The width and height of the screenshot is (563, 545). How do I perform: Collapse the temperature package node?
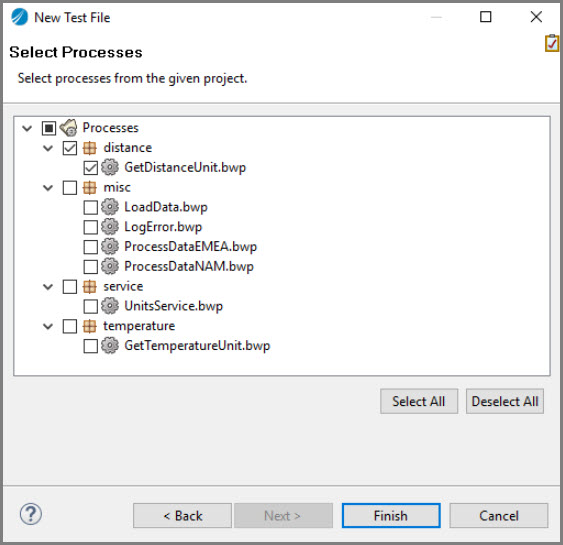coord(48,326)
